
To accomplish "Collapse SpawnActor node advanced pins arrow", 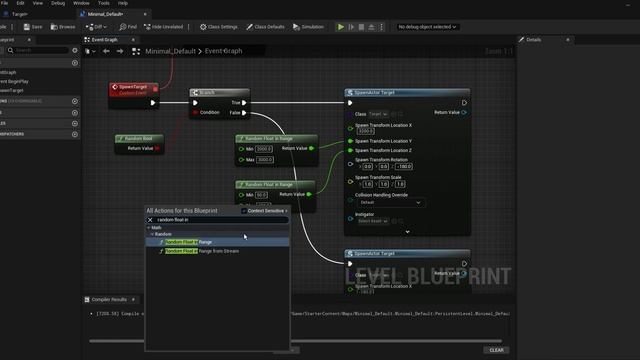I will click(x=407, y=232).
